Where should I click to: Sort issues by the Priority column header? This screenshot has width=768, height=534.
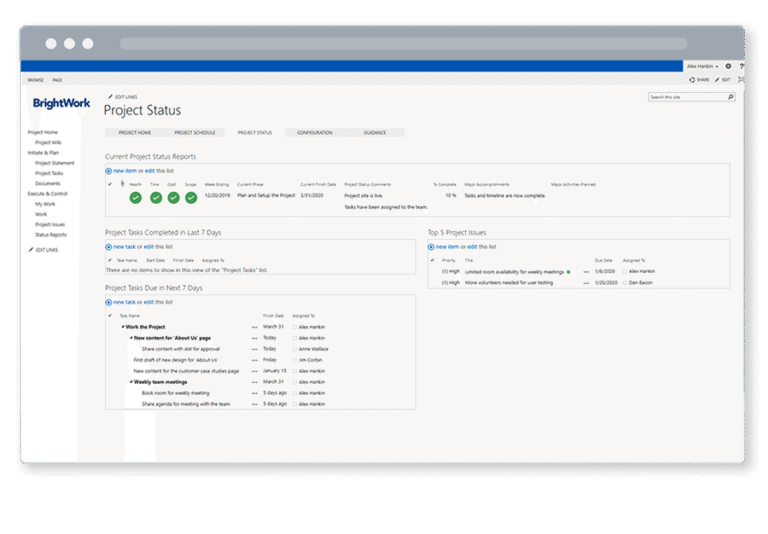pos(449,261)
